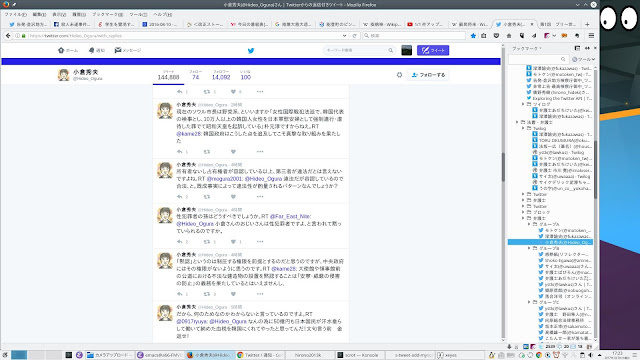Expand the Twilog bookmark folder
This screenshot has height=360, width=640.
(x=523, y=129)
